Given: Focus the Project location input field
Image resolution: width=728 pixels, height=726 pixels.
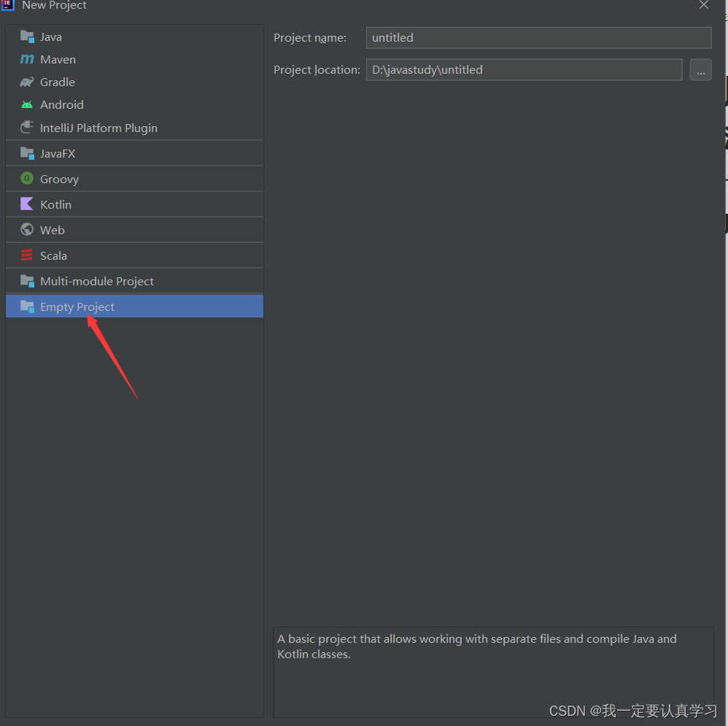Looking at the screenshot, I should [524, 69].
